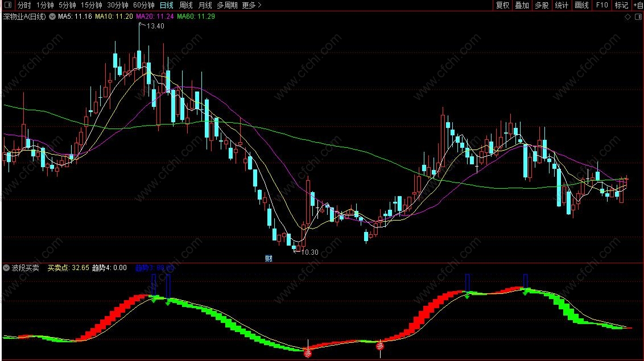Open the 统计 statistics button
644x361 pixels.
click(x=562, y=5)
